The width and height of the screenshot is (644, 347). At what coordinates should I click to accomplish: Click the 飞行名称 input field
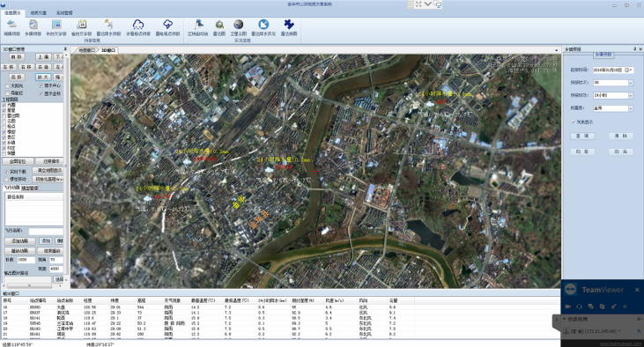46,232
